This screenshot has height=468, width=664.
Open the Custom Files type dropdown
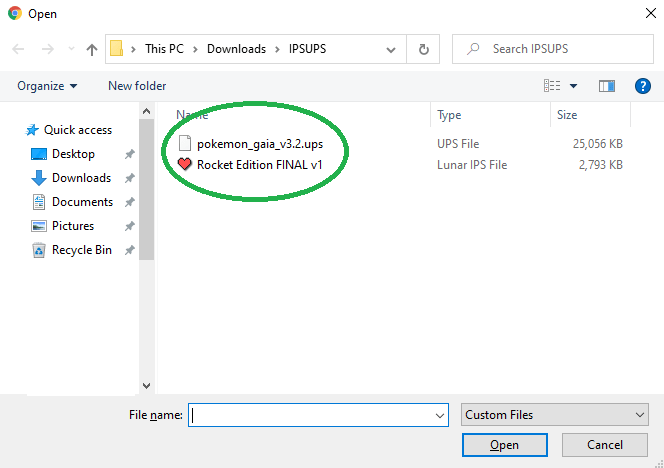click(555, 415)
